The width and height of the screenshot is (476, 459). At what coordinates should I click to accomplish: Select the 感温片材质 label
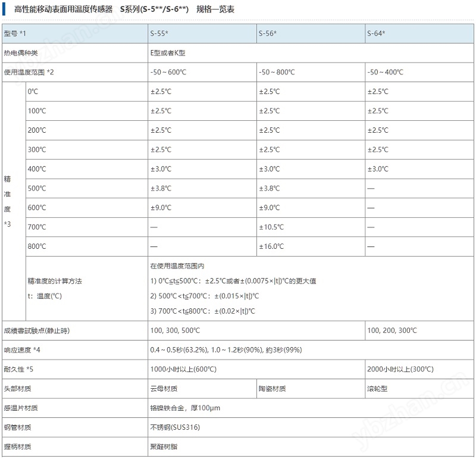(21, 408)
